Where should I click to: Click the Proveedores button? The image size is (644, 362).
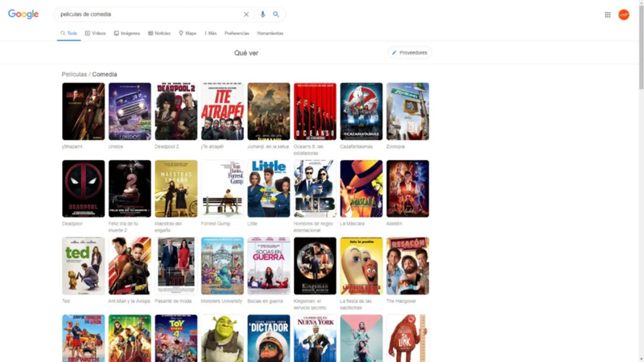coord(410,52)
